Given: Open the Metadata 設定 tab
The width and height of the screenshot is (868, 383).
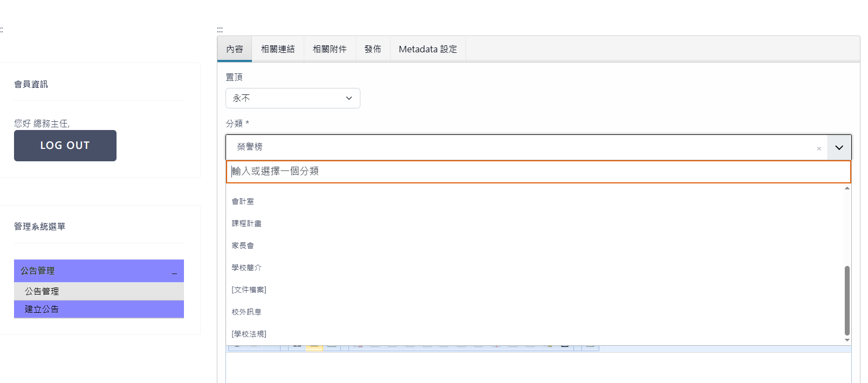Looking at the screenshot, I should [428, 49].
